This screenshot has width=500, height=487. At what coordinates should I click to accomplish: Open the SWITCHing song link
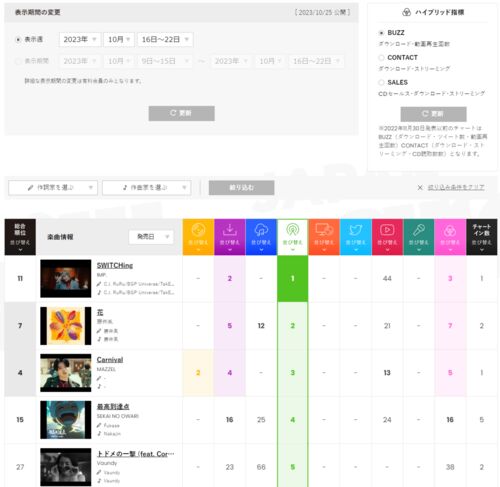(x=115, y=265)
